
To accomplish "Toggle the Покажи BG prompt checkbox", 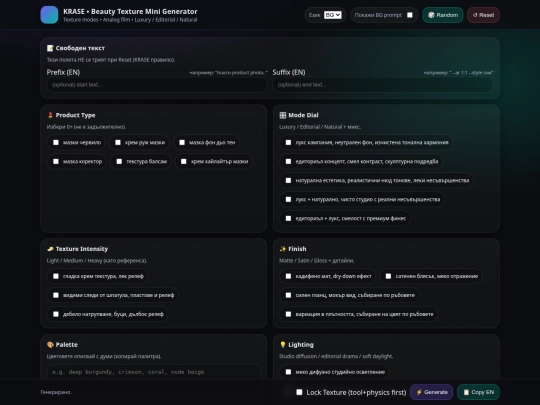I will coord(409,15).
